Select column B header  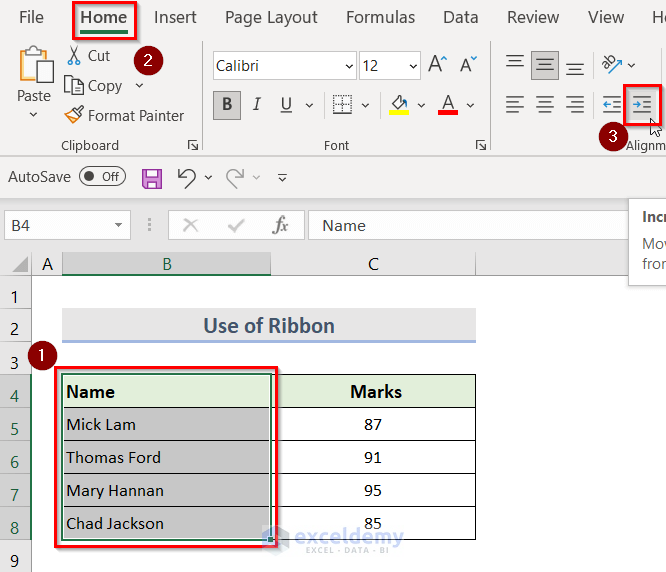click(x=166, y=264)
